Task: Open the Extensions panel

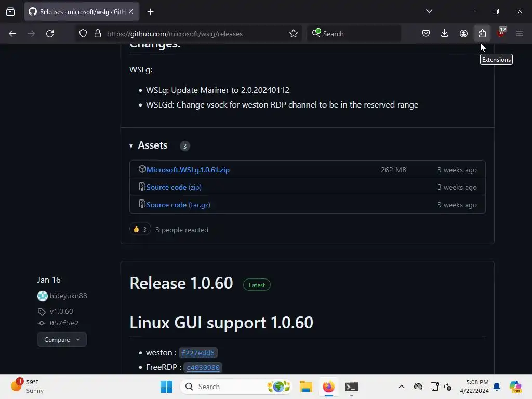Action: tap(482, 34)
